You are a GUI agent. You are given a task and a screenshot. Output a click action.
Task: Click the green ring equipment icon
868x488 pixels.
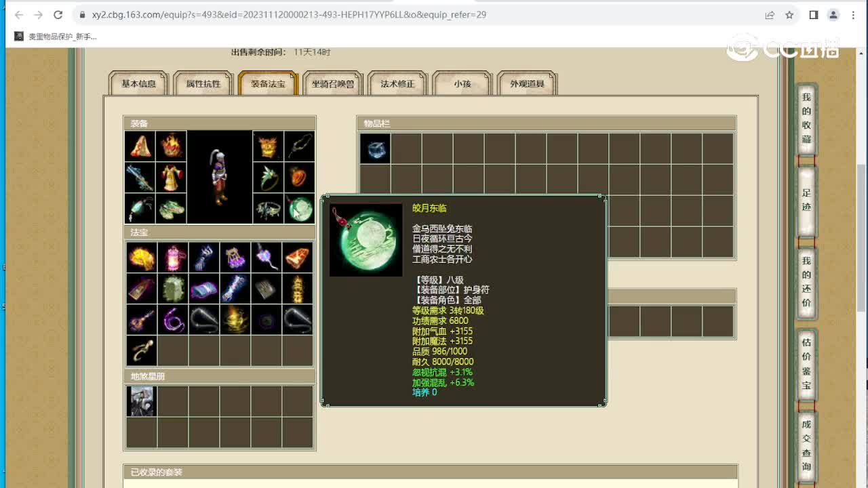tap(269, 178)
